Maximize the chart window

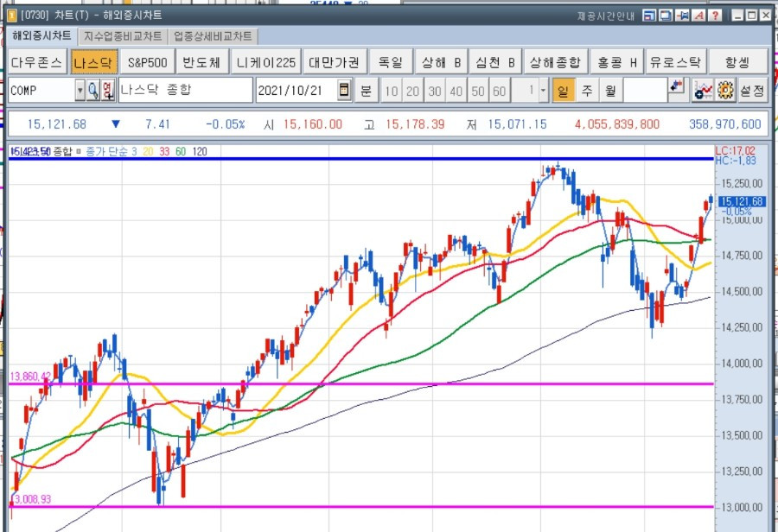click(752, 16)
